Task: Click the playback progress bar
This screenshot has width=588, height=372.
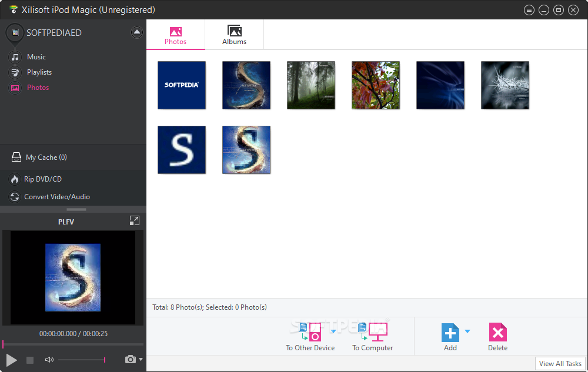Action: [x=73, y=344]
